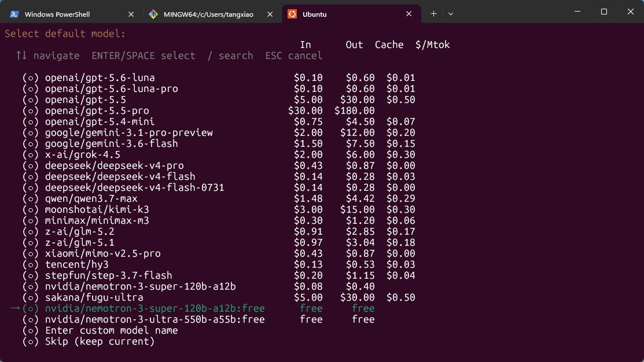Screen dimensions: 644x362
Task: Click sakana/fugu-ultra model name
Action: 94,298
